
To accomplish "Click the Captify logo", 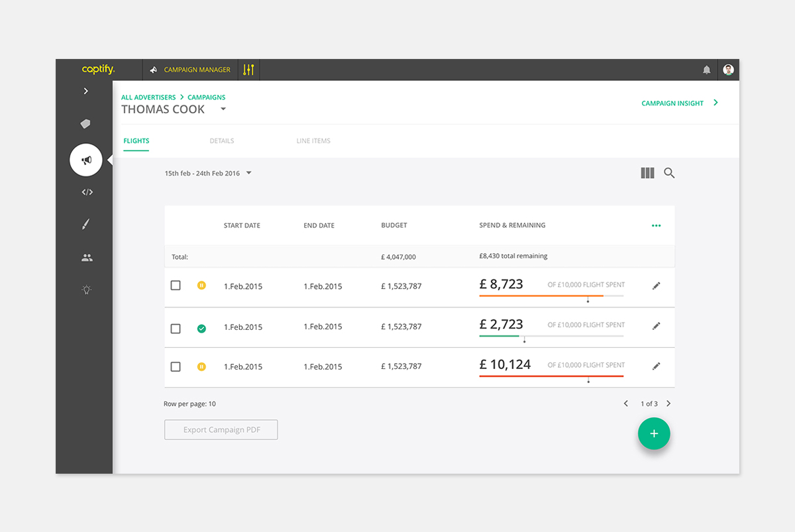I will tap(98, 70).
